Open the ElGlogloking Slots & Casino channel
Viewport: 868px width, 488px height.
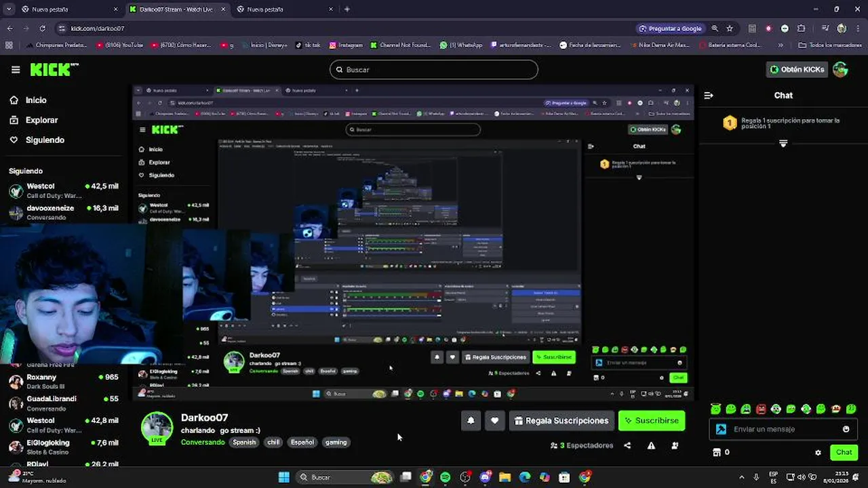tap(63, 447)
